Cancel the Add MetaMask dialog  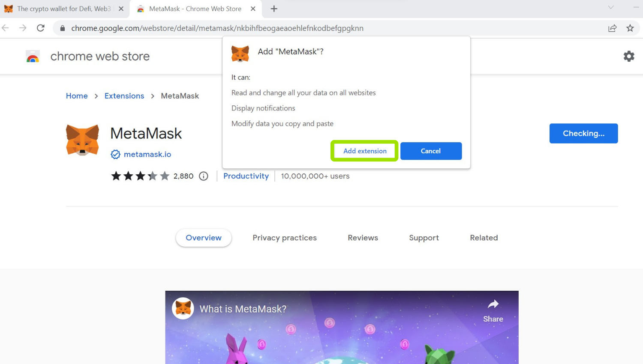(x=431, y=151)
